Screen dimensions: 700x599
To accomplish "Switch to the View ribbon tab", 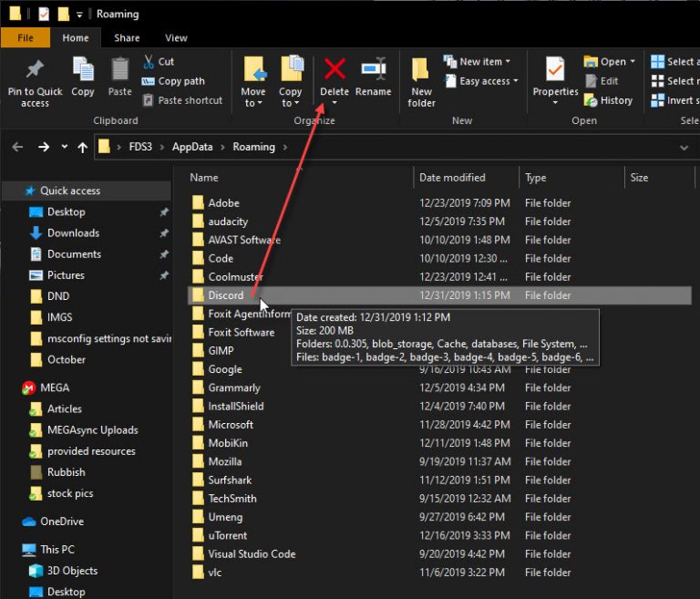I will click(x=176, y=38).
